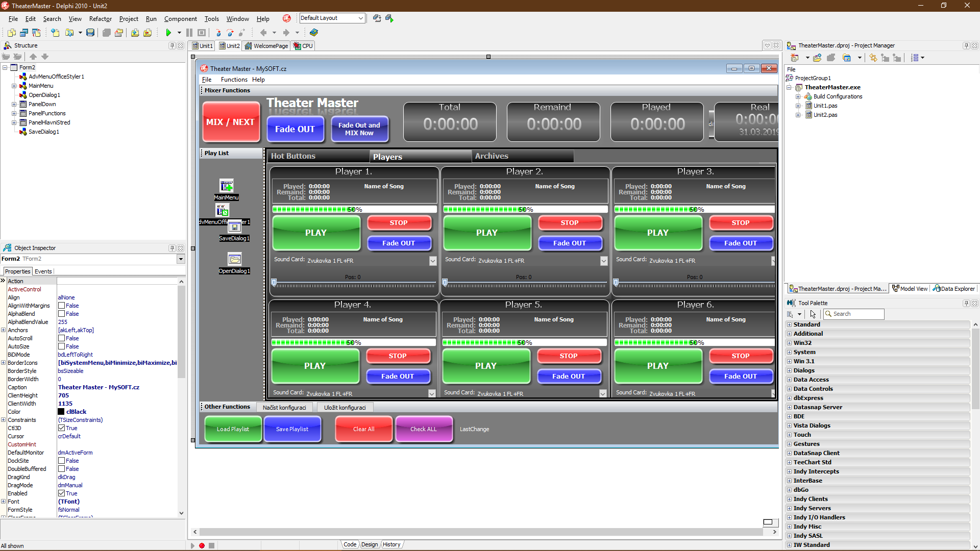980x551 pixels.
Task: Open the Component menu
Action: [x=180, y=19]
